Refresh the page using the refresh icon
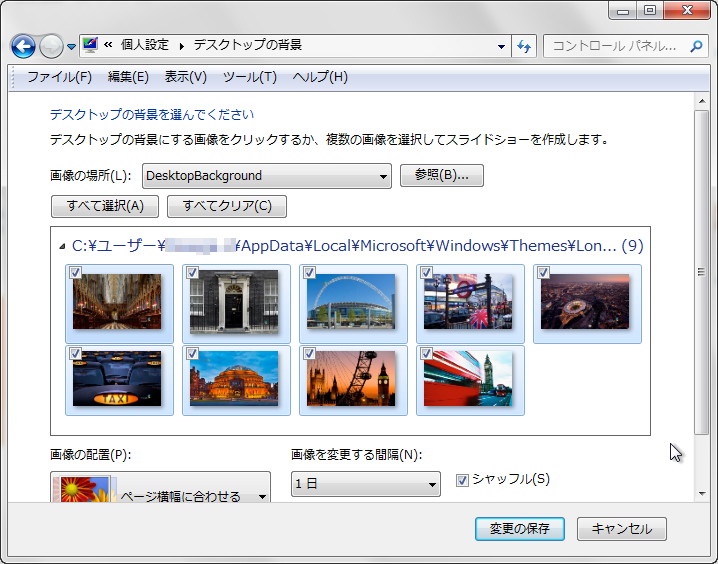718x564 pixels. point(524,46)
